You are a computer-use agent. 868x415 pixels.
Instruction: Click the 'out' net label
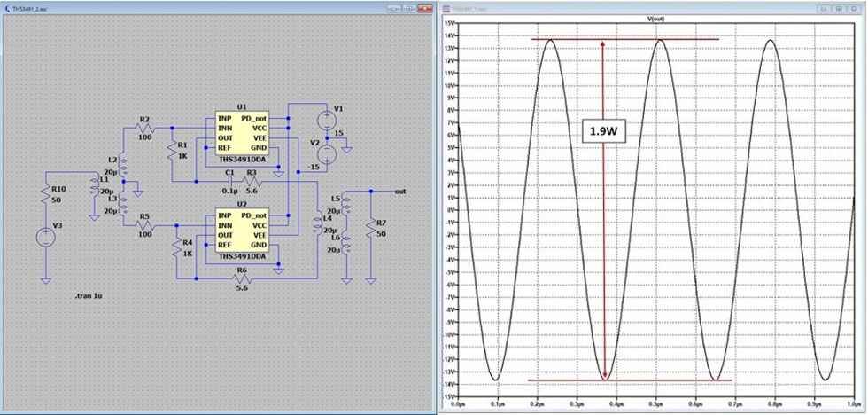click(x=401, y=191)
